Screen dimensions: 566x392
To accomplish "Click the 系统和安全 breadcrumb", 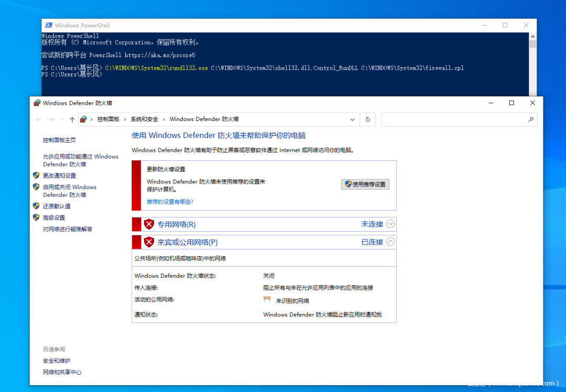I will click(x=145, y=119).
